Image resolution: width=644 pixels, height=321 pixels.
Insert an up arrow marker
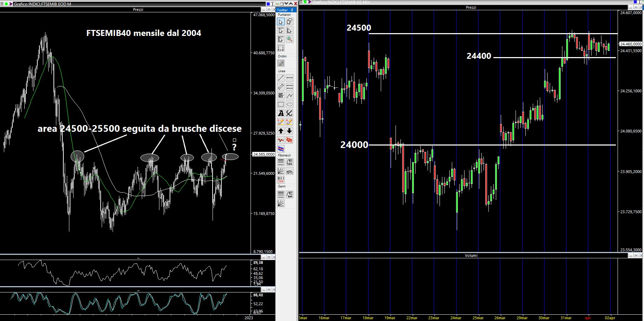280,131
